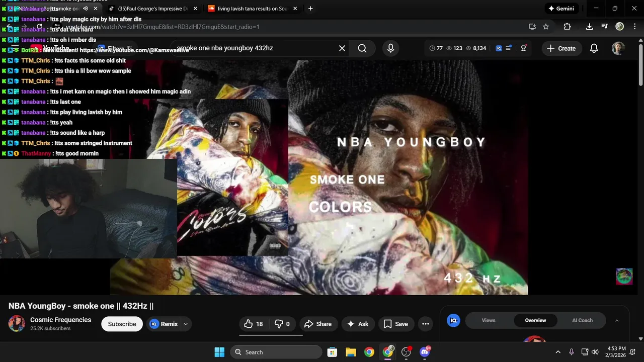
Task: Close the Paul George's Impressive tab
Action: 195,9
